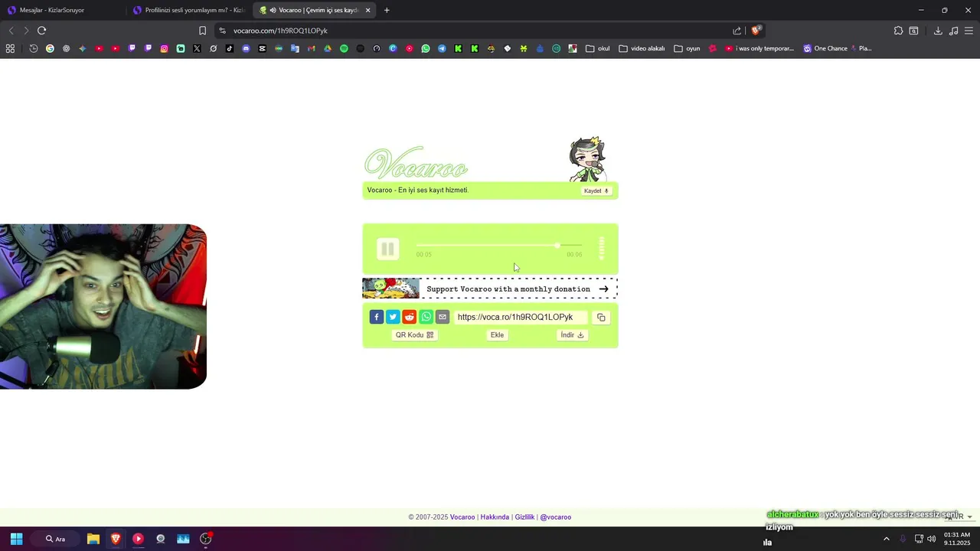Open the Vocaroo footer link
This screenshot has width=980, height=551.
point(462,517)
